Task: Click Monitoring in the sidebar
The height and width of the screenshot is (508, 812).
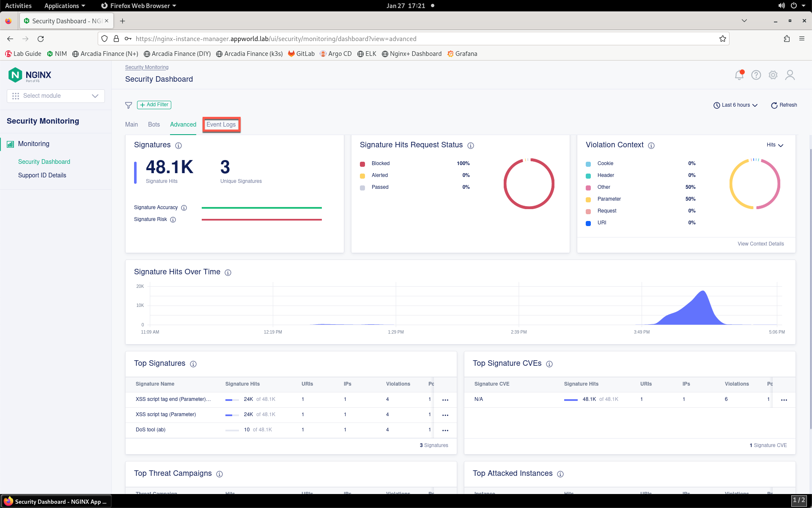Action: coord(34,144)
